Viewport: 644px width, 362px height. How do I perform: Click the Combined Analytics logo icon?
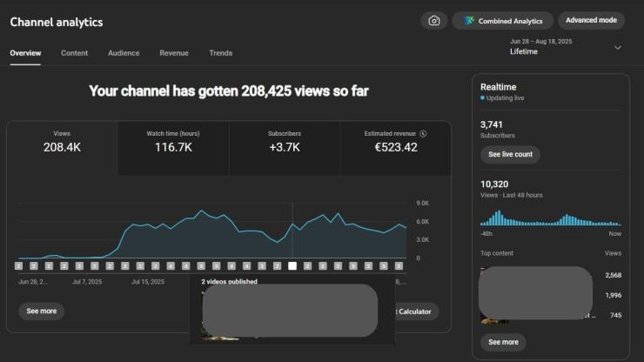[469, 21]
